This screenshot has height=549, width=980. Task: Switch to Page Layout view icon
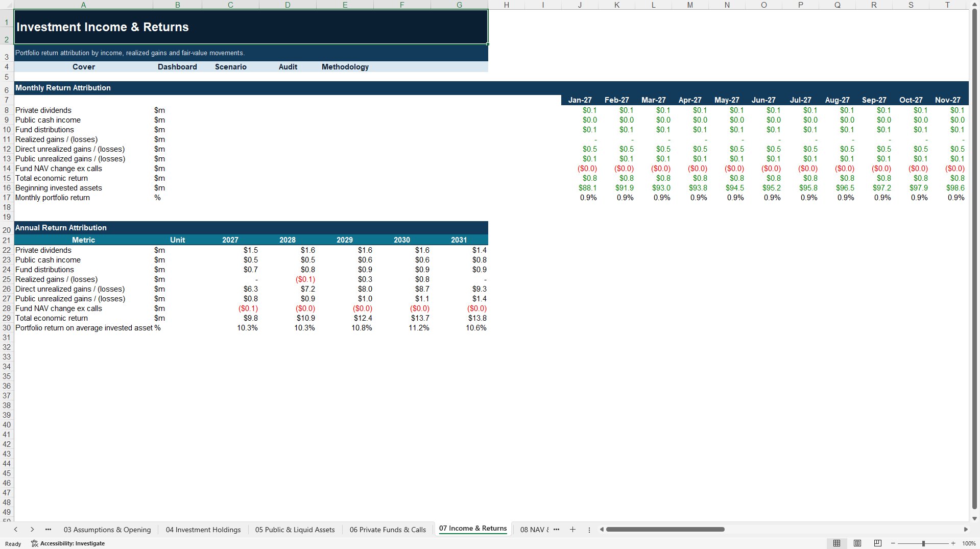pyautogui.click(x=857, y=543)
